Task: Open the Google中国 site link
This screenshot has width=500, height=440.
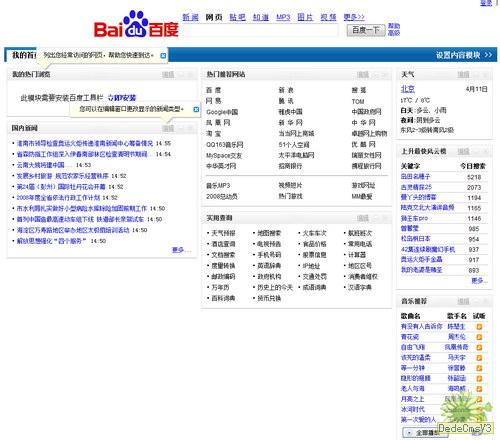Action: [x=222, y=112]
